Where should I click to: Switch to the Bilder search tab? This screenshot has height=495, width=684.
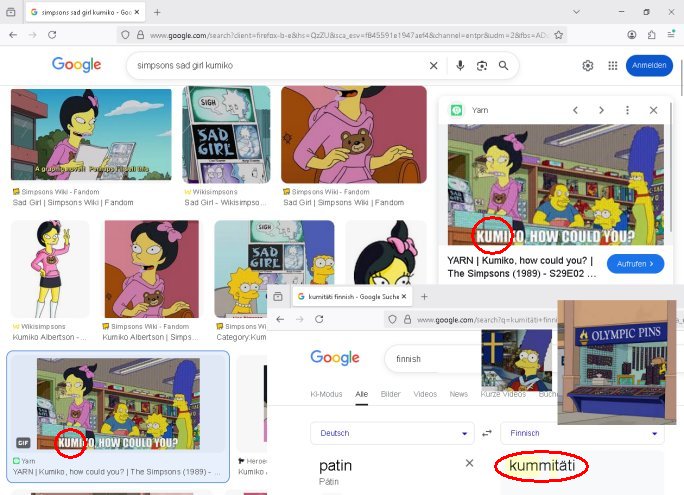[x=390, y=394]
